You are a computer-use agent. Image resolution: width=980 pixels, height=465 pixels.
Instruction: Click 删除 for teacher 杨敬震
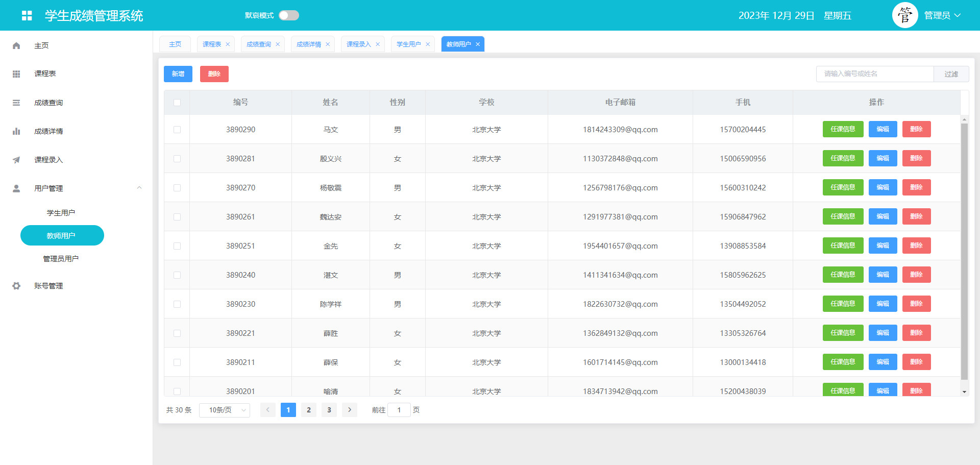917,187
